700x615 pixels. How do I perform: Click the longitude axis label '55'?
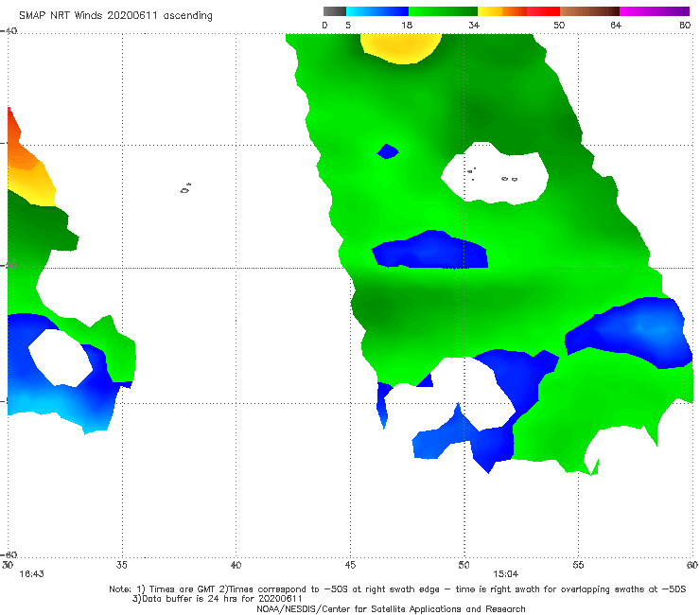[578, 565]
